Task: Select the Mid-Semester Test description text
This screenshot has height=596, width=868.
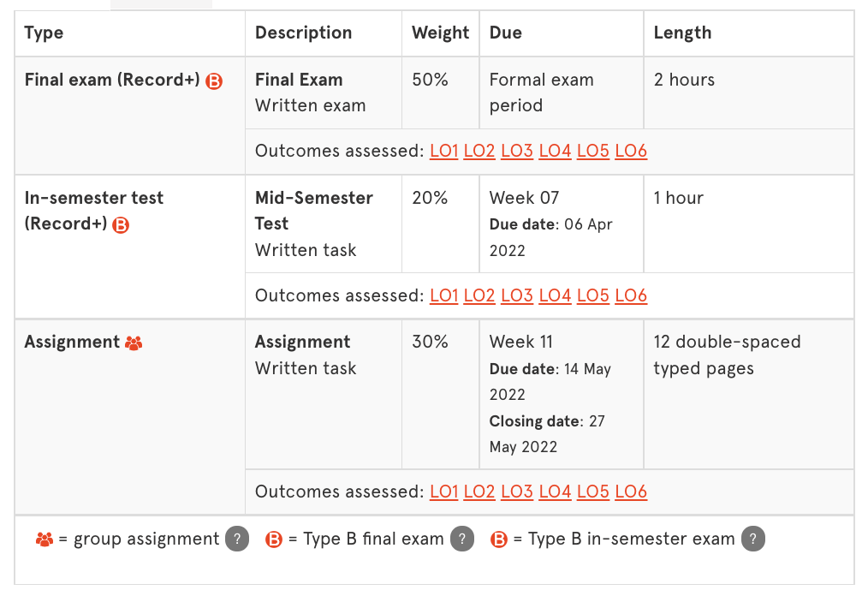Action: pos(313,211)
